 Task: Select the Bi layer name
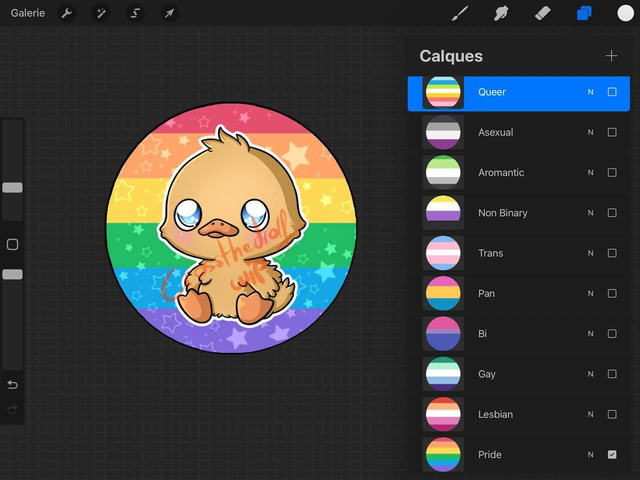tap(482, 333)
